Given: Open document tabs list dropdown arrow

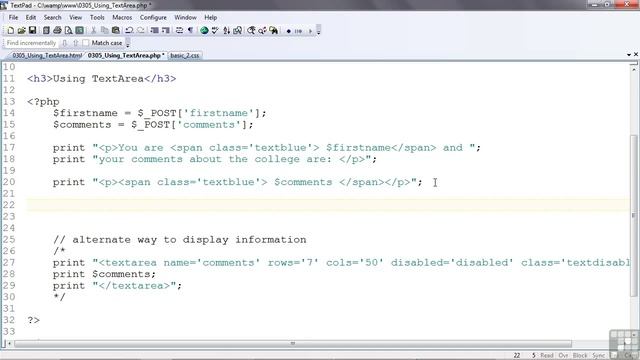Looking at the screenshot, I should click(629, 55).
